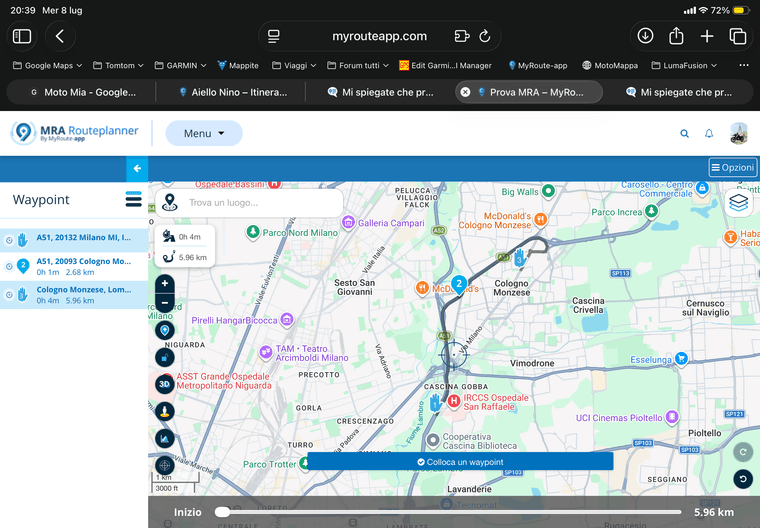Close the Prova MRA tab
760x528 pixels.
coord(465,92)
